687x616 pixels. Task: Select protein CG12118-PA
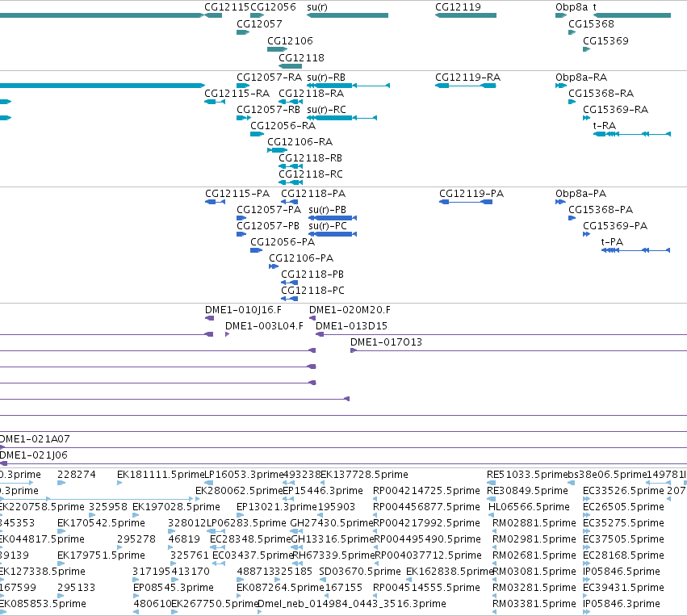[313, 194]
